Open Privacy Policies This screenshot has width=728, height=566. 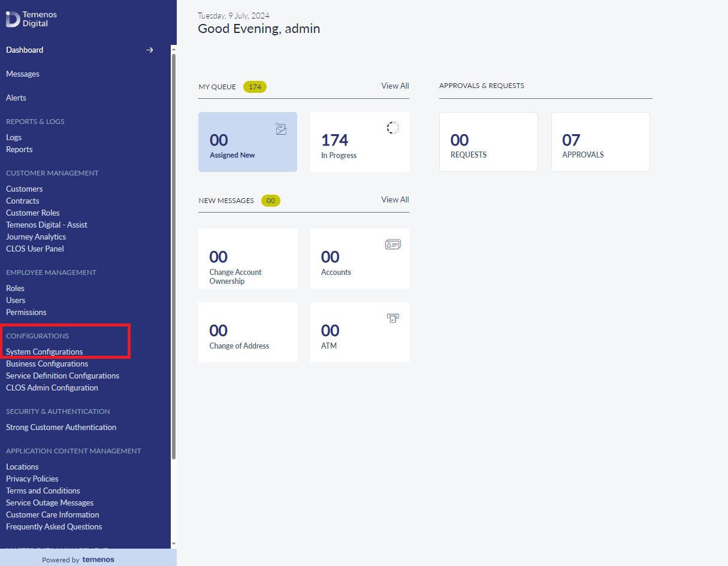[32, 479]
